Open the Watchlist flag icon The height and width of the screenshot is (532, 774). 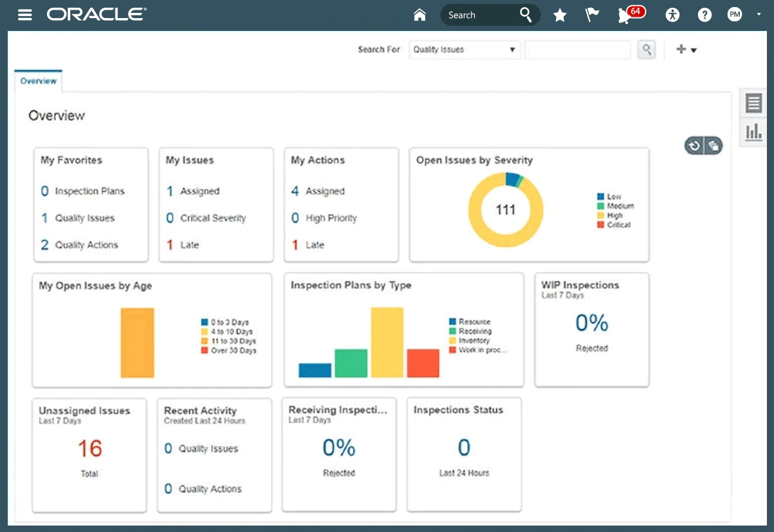592,15
